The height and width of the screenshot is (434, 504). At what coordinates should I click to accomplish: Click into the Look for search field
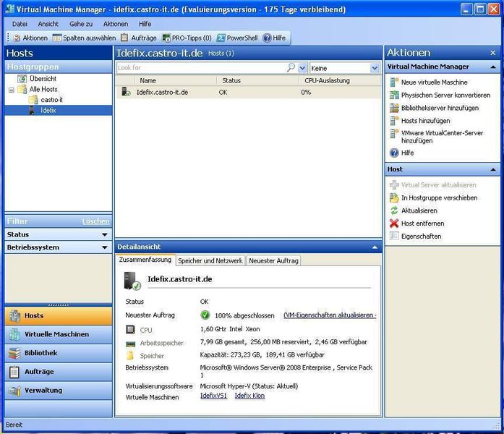coord(201,68)
